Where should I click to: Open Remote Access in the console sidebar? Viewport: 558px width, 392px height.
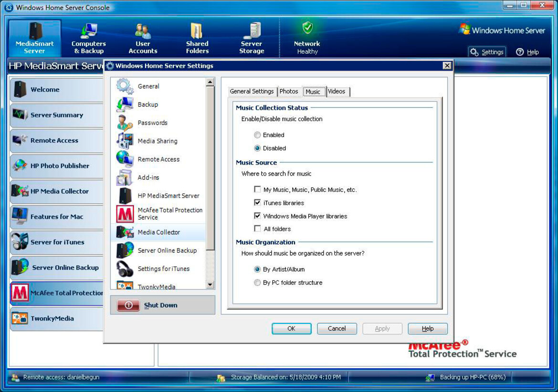point(57,140)
